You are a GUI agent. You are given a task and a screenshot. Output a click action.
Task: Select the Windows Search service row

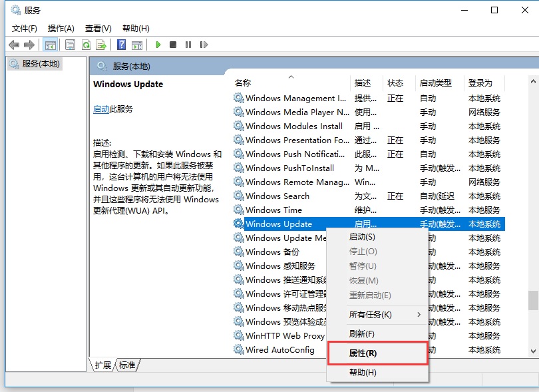click(369, 196)
